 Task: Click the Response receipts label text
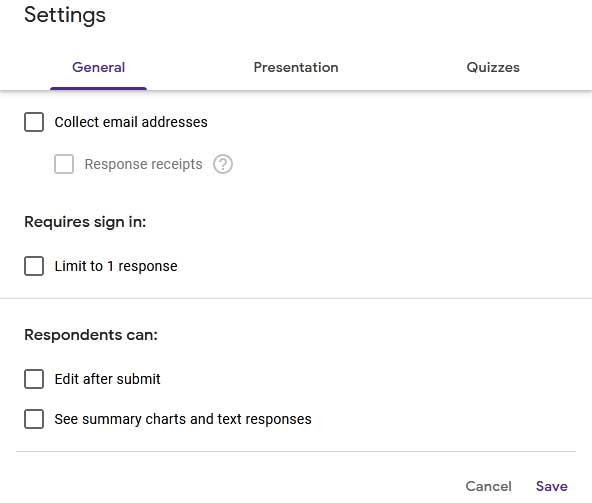coord(143,164)
